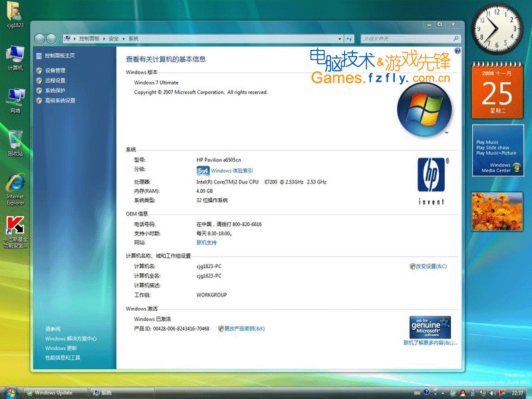
Task: Click the genuine Microsoft software badge
Action: pyautogui.click(x=430, y=327)
